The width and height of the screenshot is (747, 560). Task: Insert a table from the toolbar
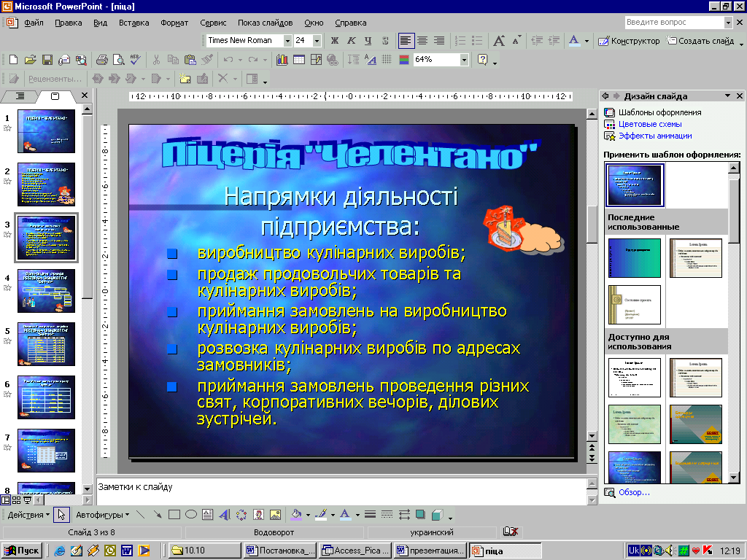(298, 60)
